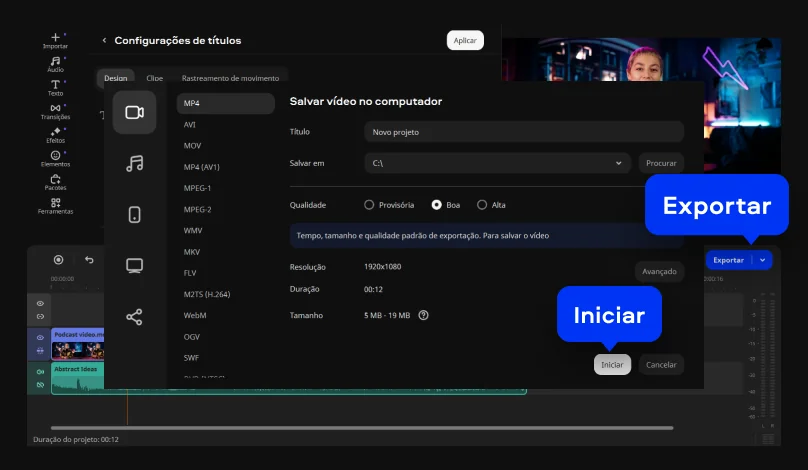808x470 pixels.
Task: Click the Procurar browse button
Action: (x=661, y=162)
